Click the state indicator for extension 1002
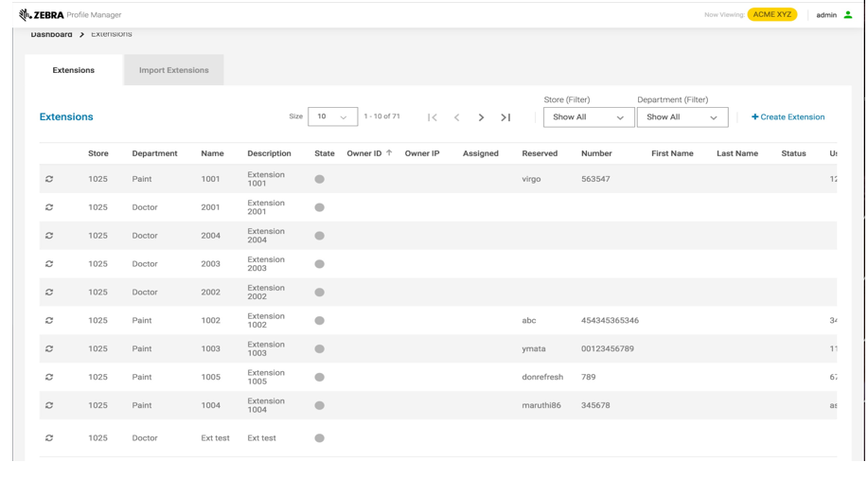Image resolution: width=868 pixels, height=480 pixels. tap(319, 320)
